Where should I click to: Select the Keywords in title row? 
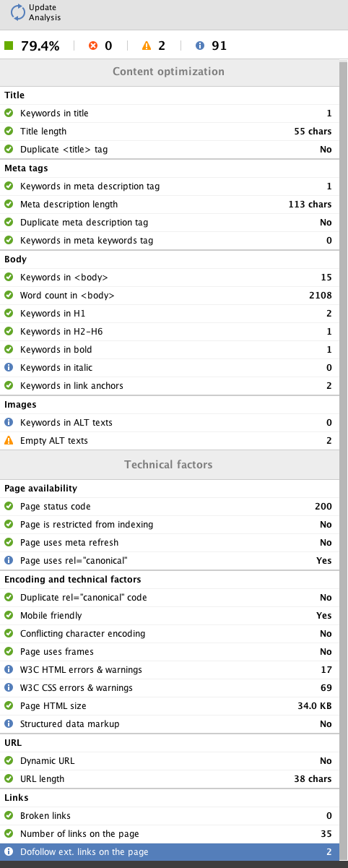pos(169,113)
